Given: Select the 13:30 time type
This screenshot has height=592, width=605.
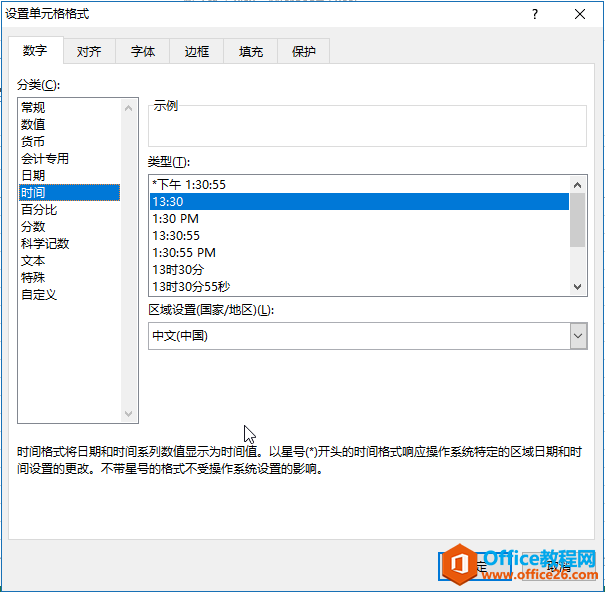Looking at the screenshot, I should 359,201.
